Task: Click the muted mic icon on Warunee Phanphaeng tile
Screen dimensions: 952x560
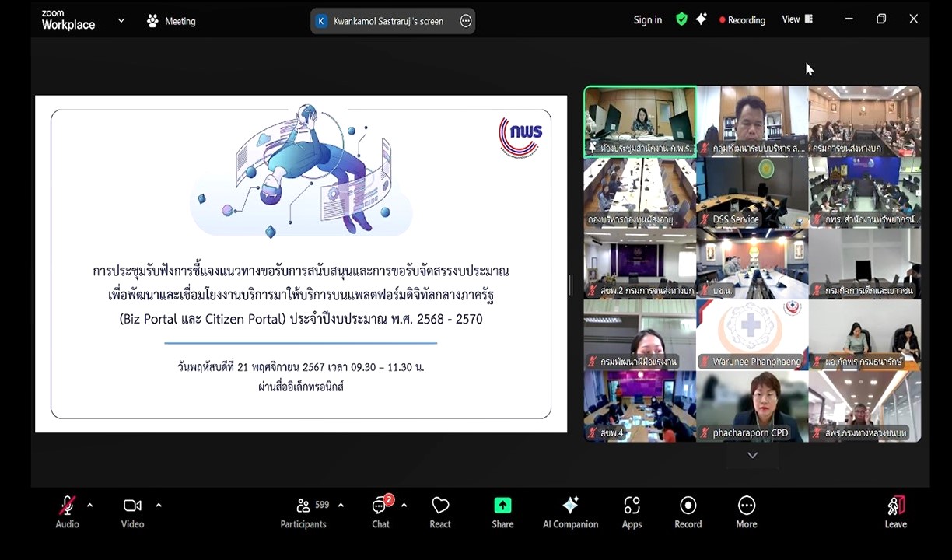Action: (705, 362)
